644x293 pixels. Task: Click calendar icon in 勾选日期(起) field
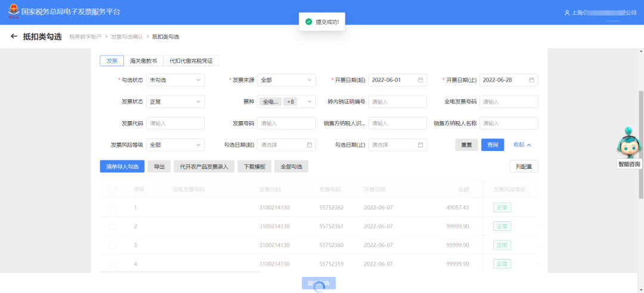tap(309, 144)
